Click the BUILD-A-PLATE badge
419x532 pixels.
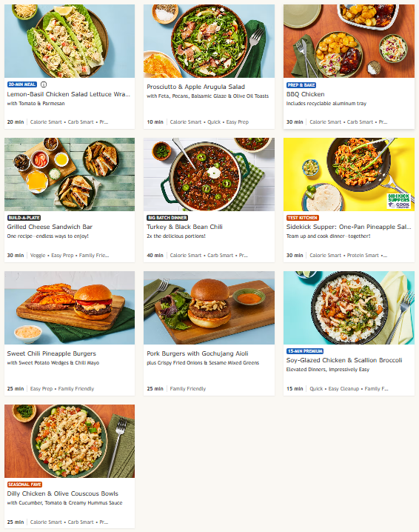24,218
